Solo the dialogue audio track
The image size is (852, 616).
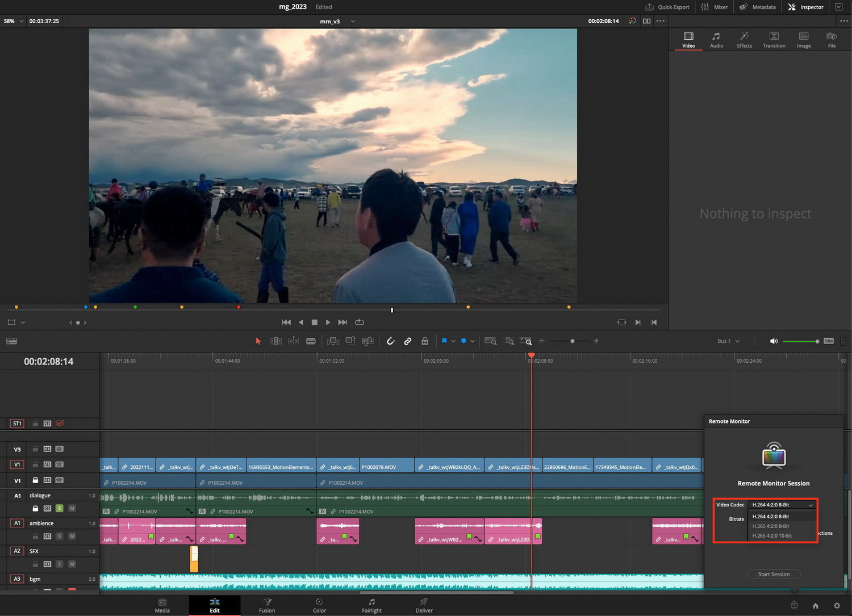click(59, 508)
